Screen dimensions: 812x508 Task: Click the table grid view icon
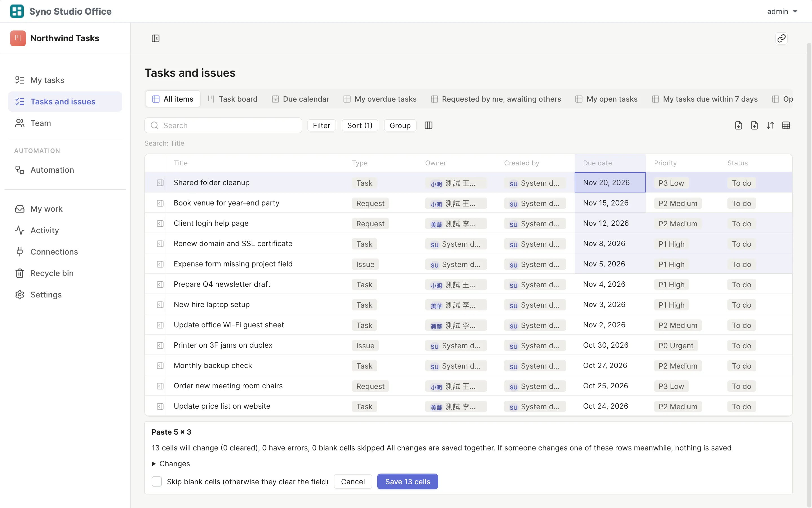(786, 125)
